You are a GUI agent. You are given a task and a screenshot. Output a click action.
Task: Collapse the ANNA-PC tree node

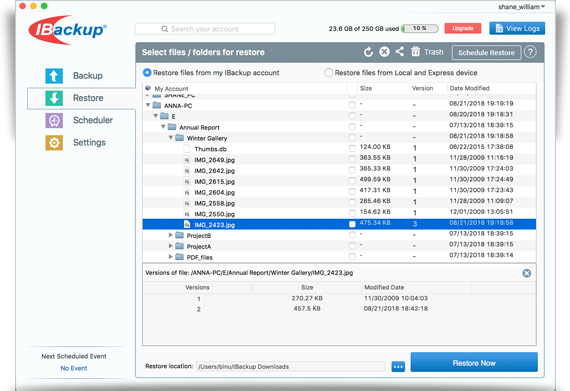pos(148,105)
